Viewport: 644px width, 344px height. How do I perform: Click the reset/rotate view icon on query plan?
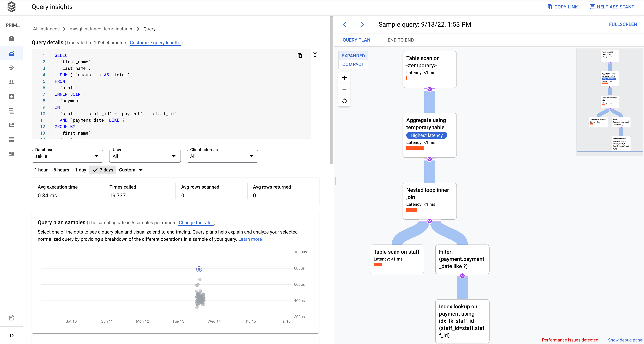click(345, 101)
